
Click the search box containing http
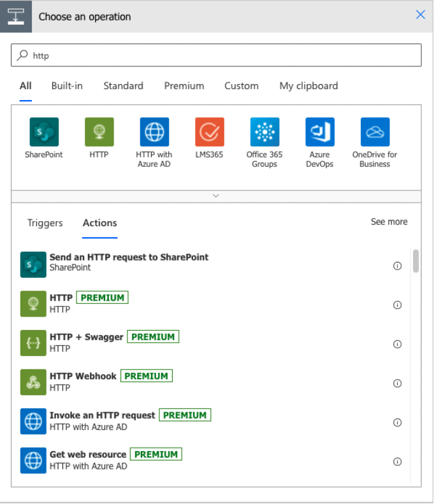point(217,55)
